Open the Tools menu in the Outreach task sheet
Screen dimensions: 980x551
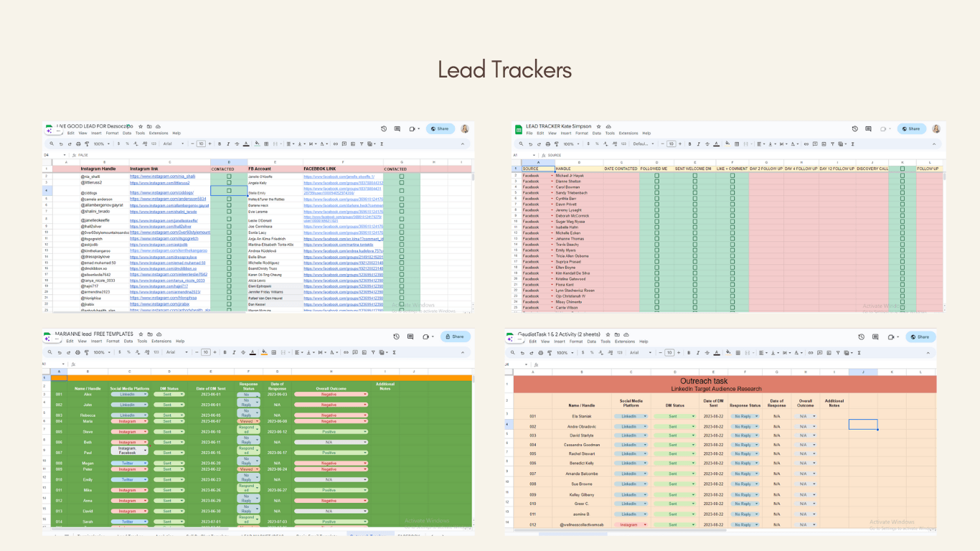(x=606, y=342)
